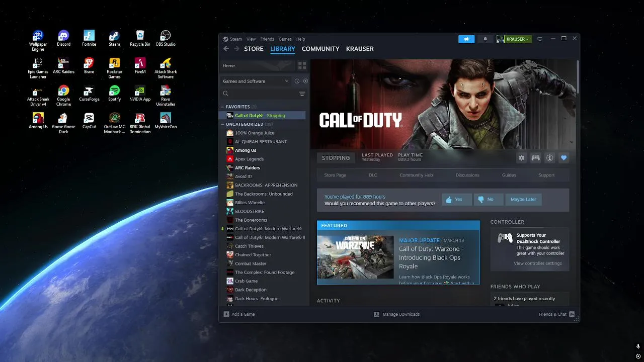Open the View menu

point(251,39)
